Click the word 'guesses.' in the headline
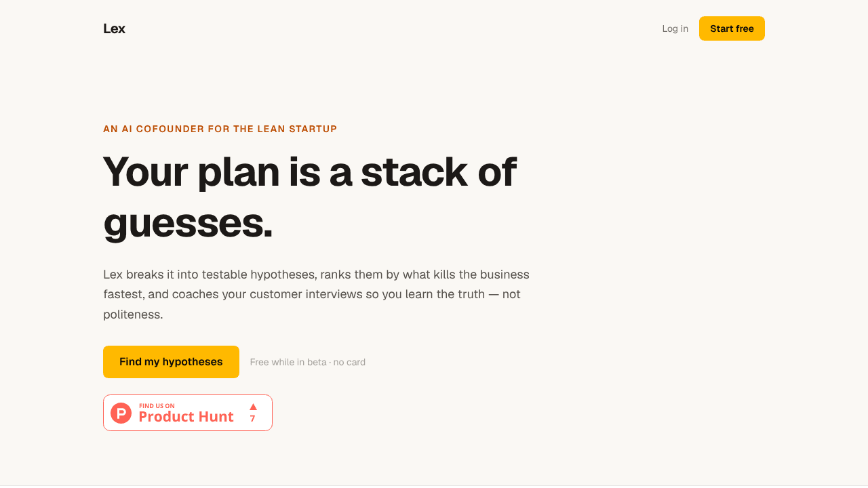The width and height of the screenshot is (868, 488). click(x=188, y=222)
